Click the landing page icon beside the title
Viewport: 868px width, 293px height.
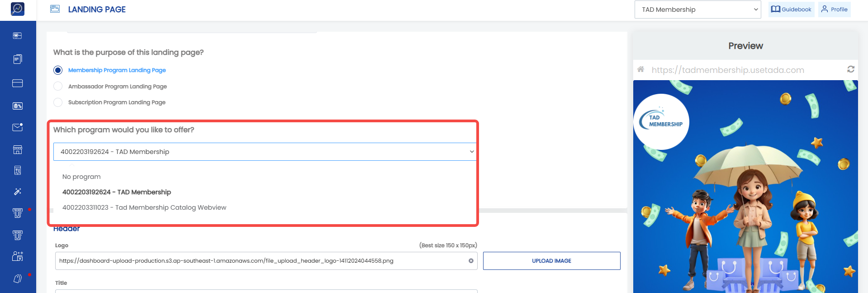[55, 9]
